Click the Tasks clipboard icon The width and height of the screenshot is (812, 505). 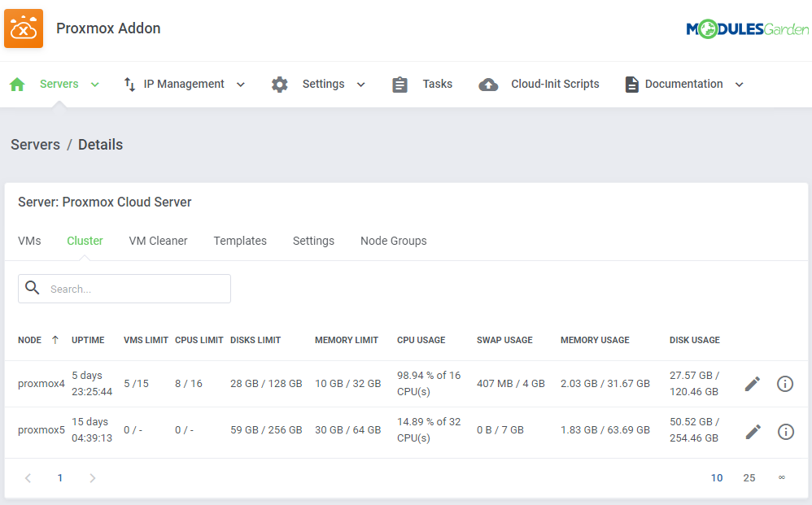coord(399,85)
